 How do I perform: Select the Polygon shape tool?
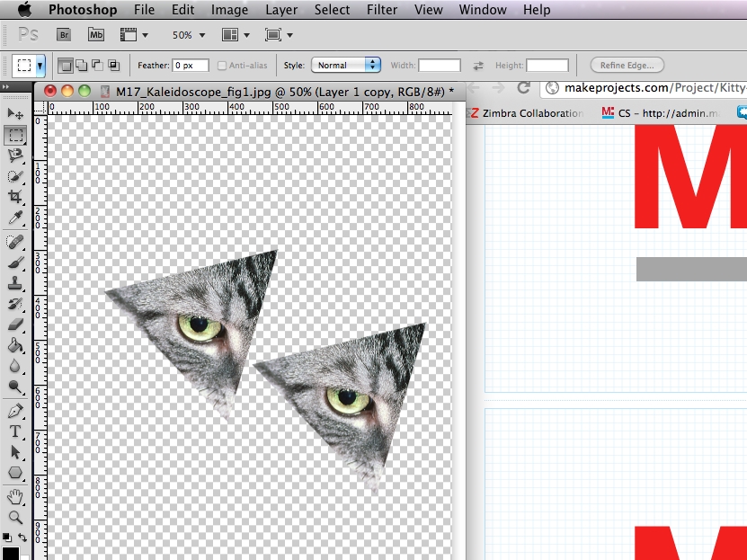(x=15, y=473)
